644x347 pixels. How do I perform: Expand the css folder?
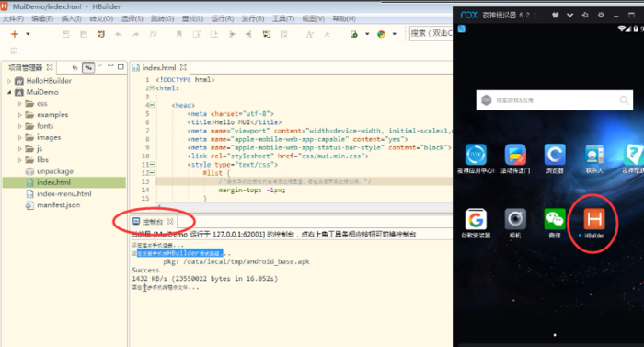pos(19,104)
